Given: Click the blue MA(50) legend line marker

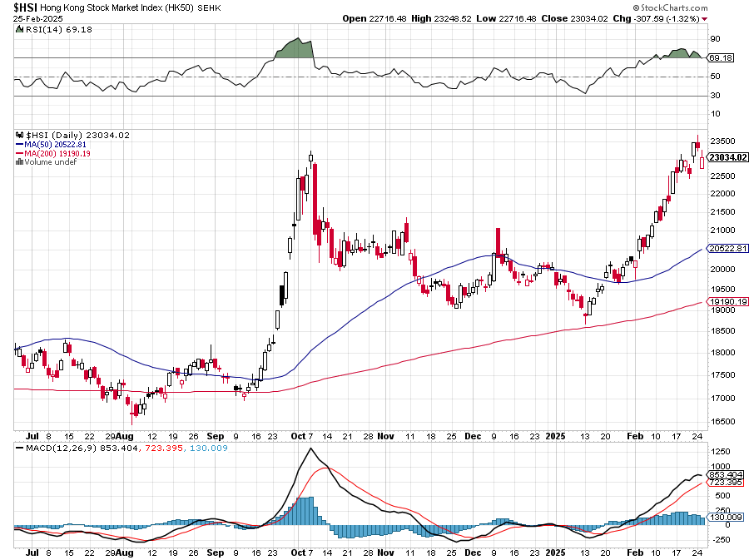Looking at the screenshot, I should [20, 144].
